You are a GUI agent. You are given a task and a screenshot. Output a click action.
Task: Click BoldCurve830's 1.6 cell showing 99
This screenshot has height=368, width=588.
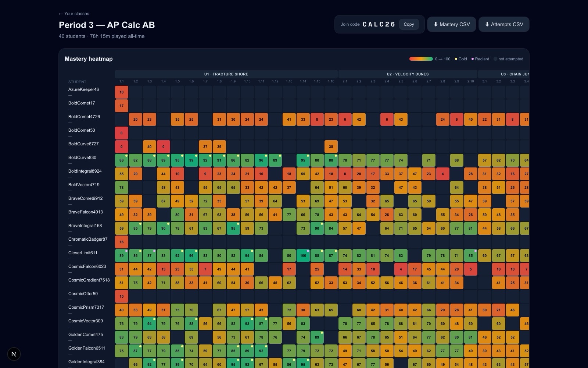coord(191,160)
